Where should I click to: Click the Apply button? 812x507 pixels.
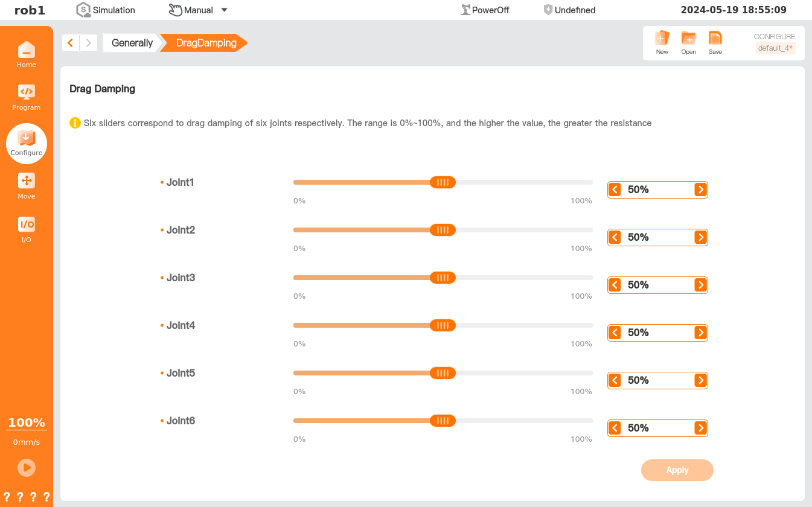(677, 470)
